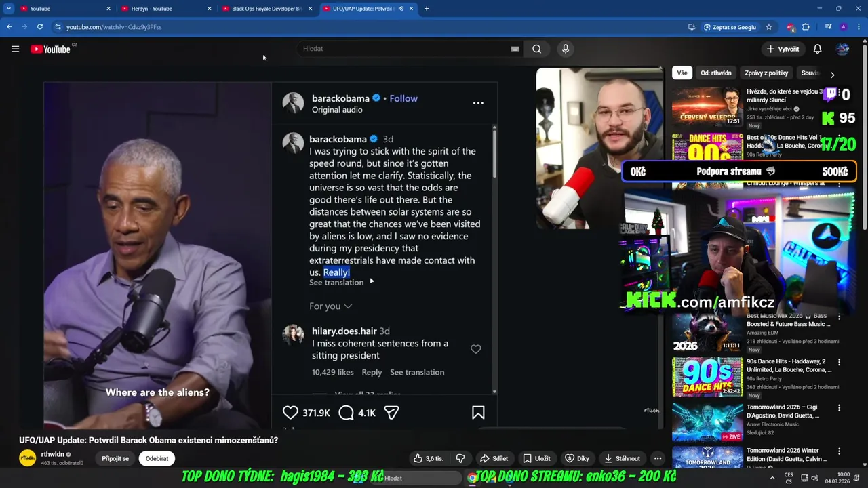Viewport: 868px width, 488px height.
Task: Open options for Best Music Mix 2026 video
Action: tap(839, 317)
